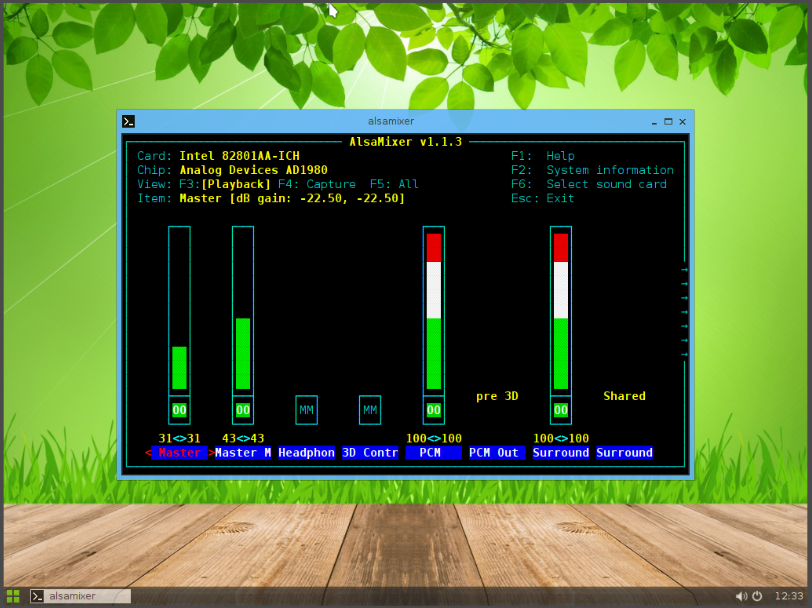The height and width of the screenshot is (608, 812).
Task: Select the PCM Out channel label
Action: click(496, 452)
